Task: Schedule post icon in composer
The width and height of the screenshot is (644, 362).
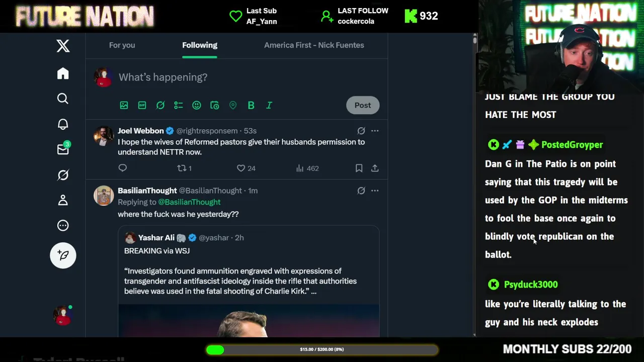Action: pos(215,105)
